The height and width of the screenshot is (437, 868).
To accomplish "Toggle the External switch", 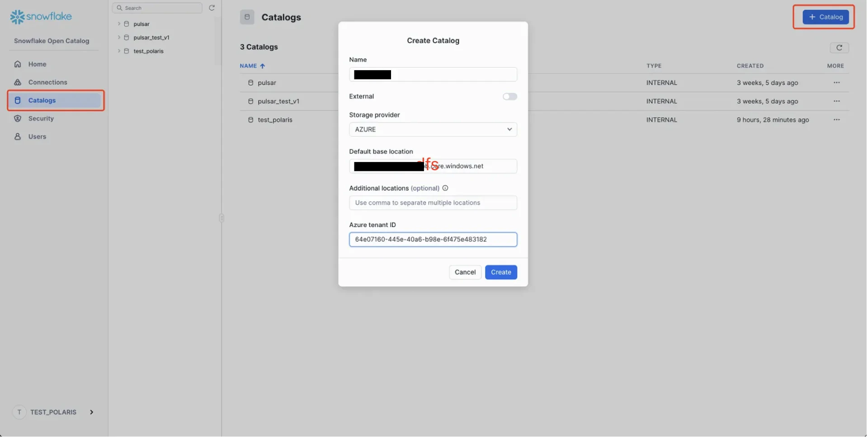I will point(510,96).
